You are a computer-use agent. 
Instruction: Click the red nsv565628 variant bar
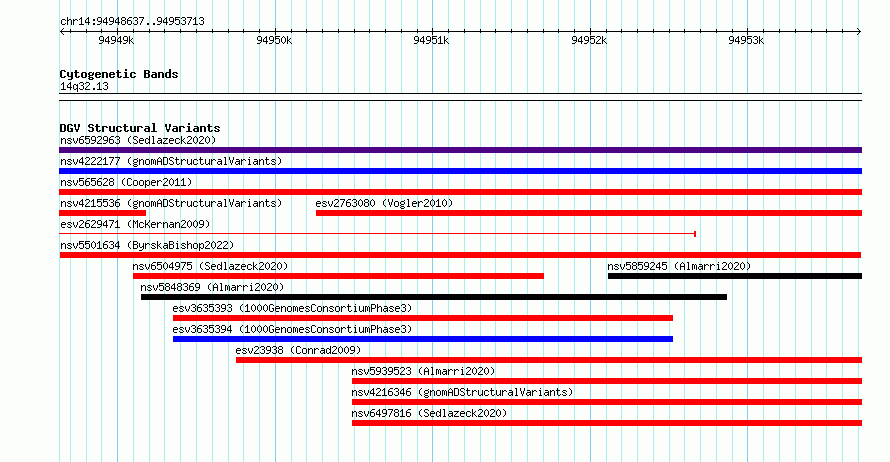(460, 192)
